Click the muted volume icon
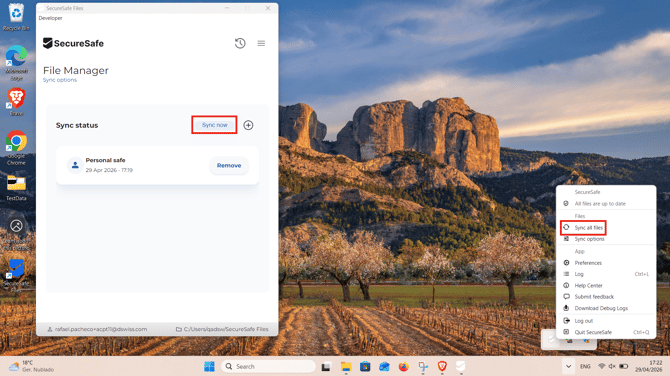This screenshot has height=376, width=670. point(612,366)
